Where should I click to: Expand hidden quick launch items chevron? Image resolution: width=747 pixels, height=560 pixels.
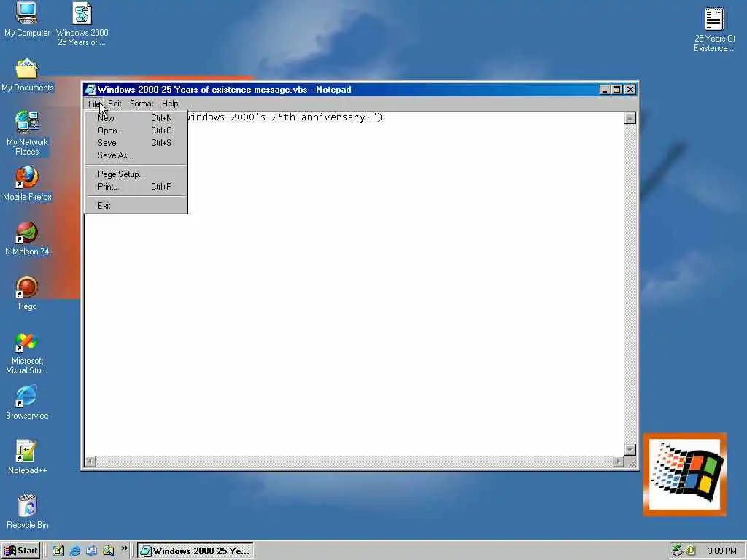124,548
